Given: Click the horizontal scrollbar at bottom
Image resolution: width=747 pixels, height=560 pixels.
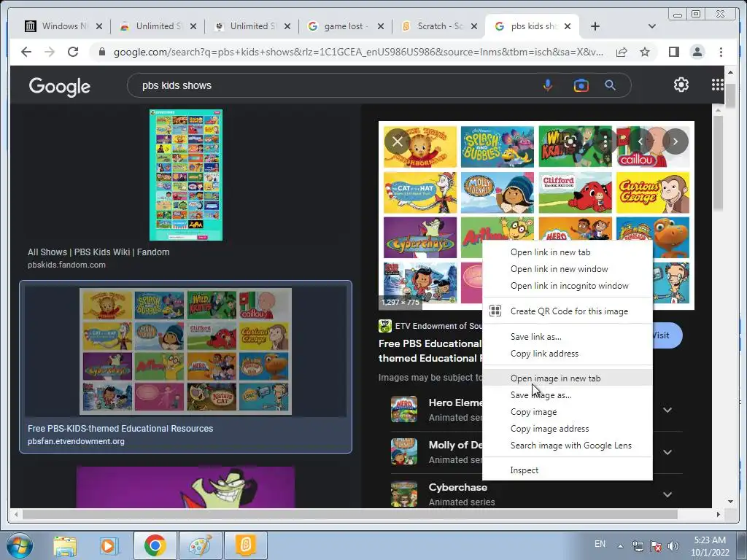Looking at the screenshot, I should point(350,514).
